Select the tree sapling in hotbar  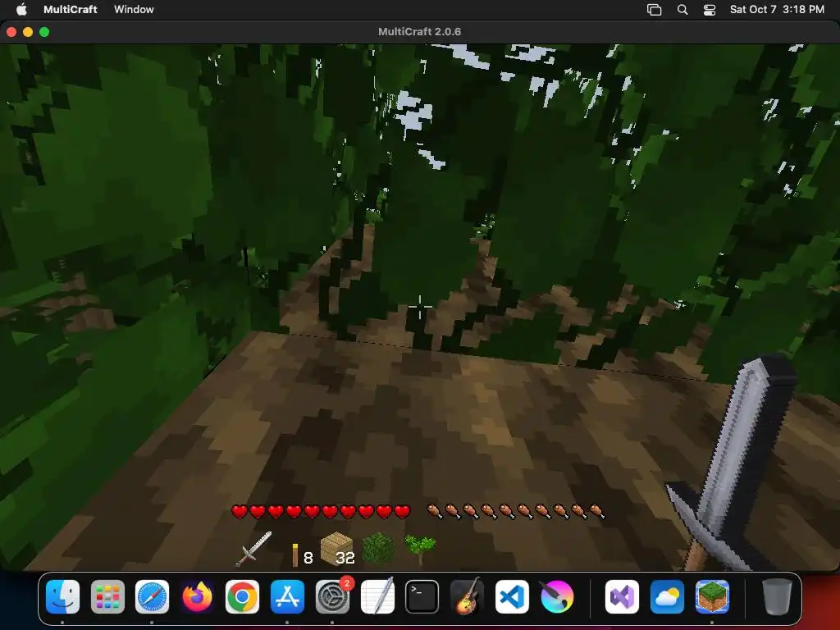pyautogui.click(x=420, y=550)
